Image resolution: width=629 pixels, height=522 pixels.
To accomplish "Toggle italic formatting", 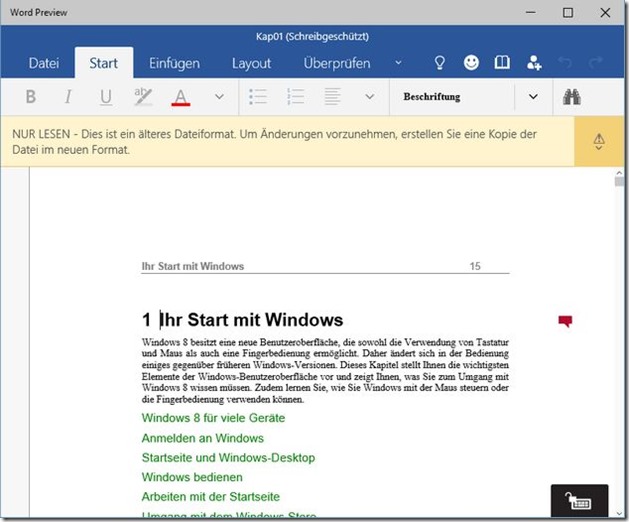I will click(x=68, y=97).
